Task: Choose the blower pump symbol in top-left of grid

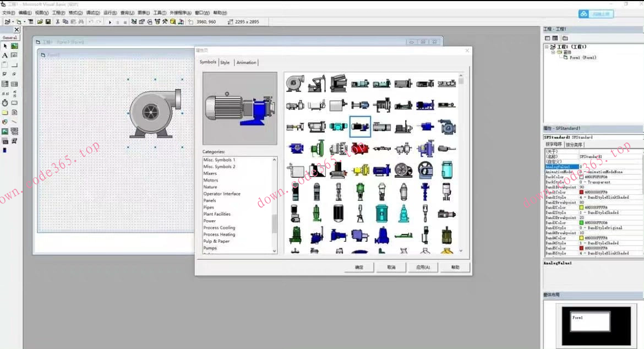Action: (294, 84)
